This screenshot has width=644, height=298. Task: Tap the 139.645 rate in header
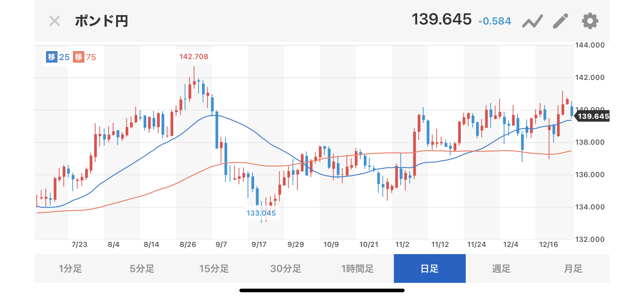[x=441, y=19]
